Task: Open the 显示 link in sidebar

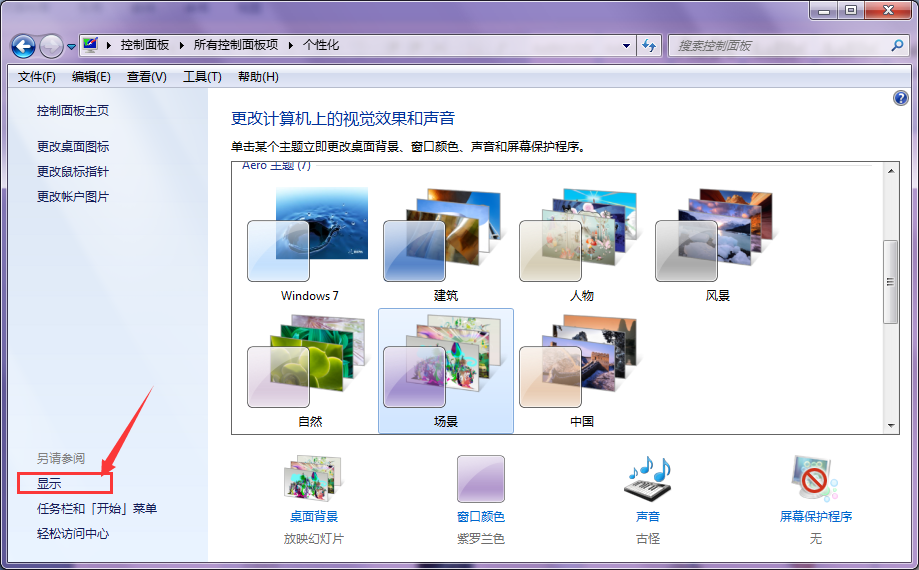Action: click(49, 483)
